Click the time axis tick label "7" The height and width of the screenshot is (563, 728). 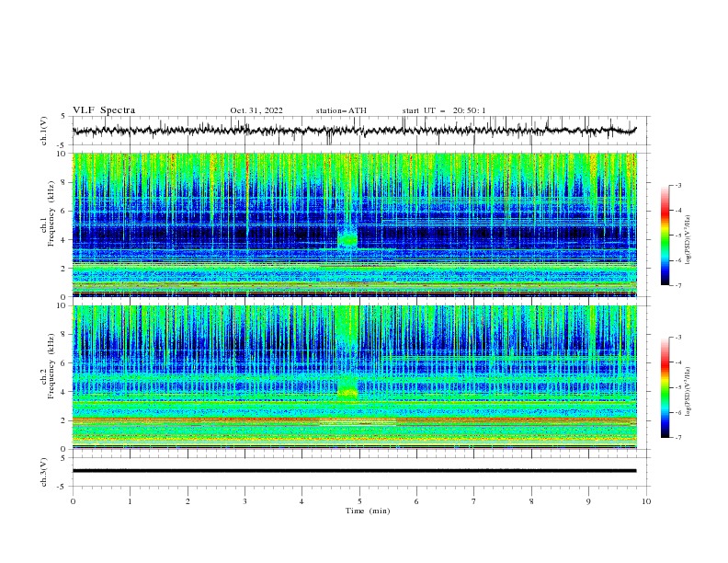(474, 501)
